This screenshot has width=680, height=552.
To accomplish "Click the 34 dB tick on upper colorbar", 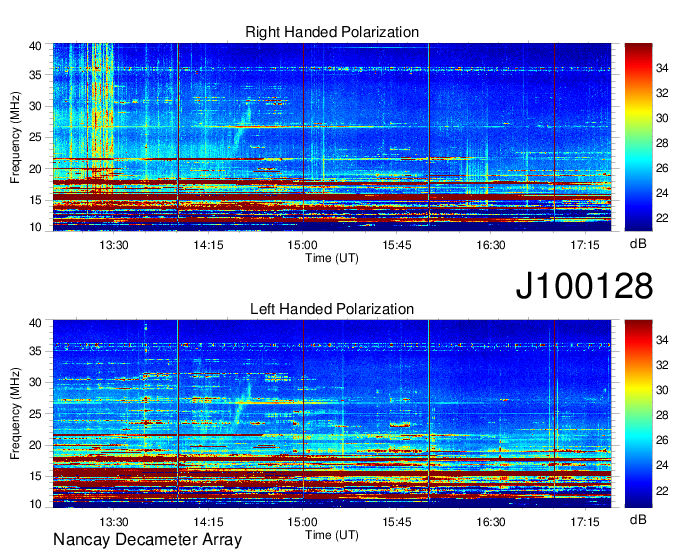I will (x=662, y=68).
